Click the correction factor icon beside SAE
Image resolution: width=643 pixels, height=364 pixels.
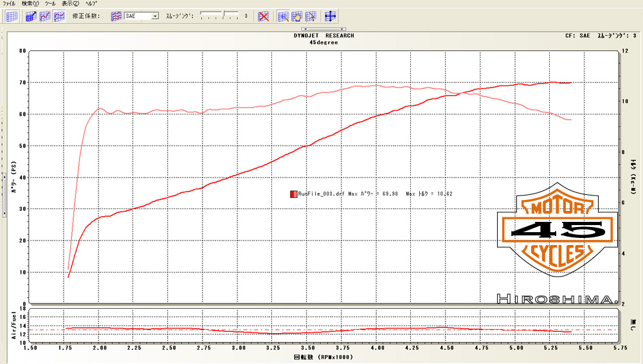pyautogui.click(x=116, y=16)
